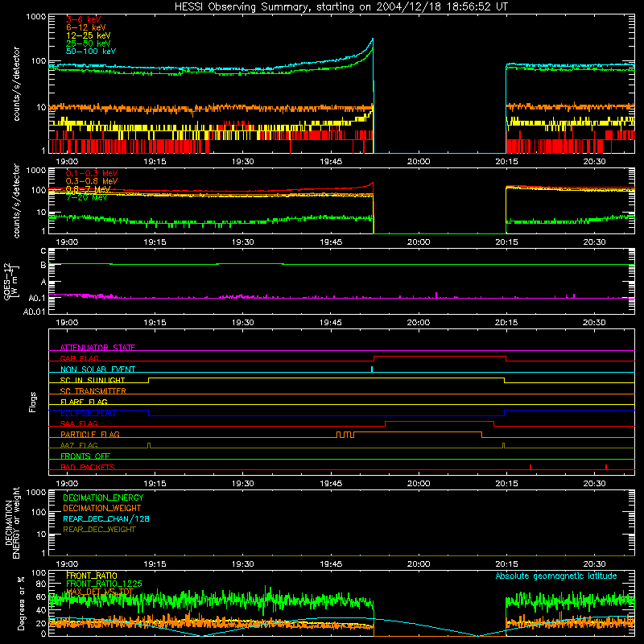Screen dimensions: 644x644
Task: Select the ECLIPSE_FLAG label
Action: tap(88, 413)
